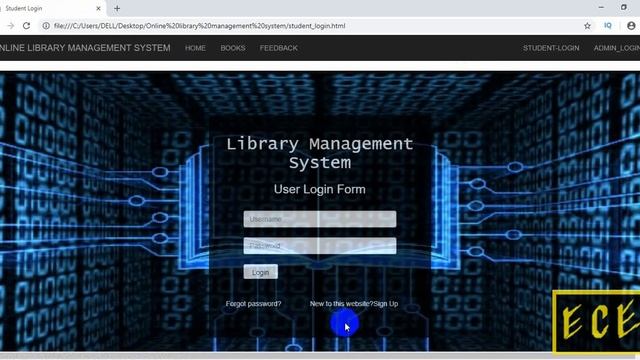Minimize the browser window
Screen dimensions: 640x360
(x=601, y=7)
